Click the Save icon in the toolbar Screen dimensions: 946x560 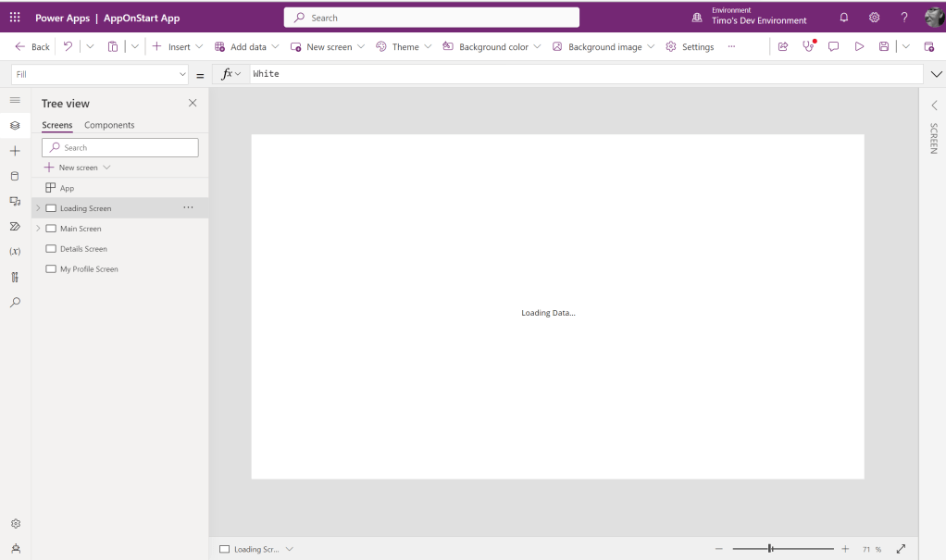click(884, 46)
